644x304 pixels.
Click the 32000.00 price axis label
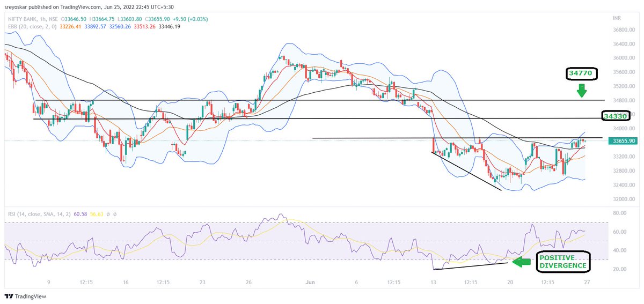(x=624, y=199)
